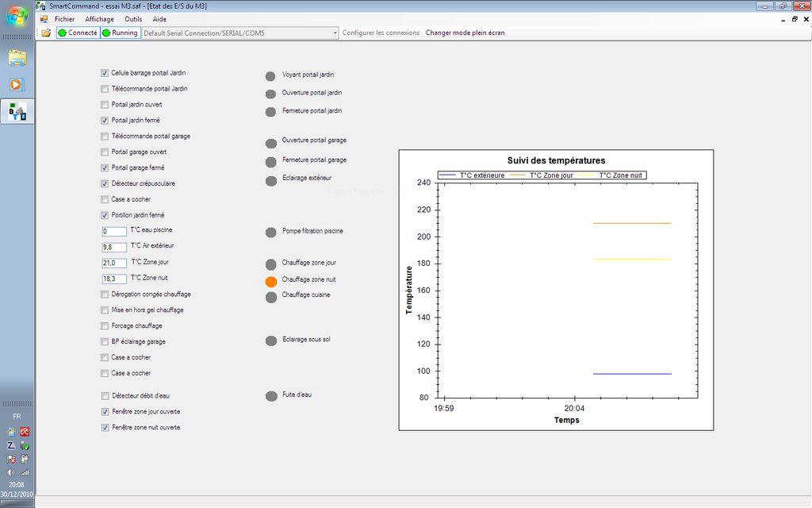Image resolution: width=812 pixels, height=508 pixels.
Task: Enable the Forçage chauffage checkbox
Action: 105,326
